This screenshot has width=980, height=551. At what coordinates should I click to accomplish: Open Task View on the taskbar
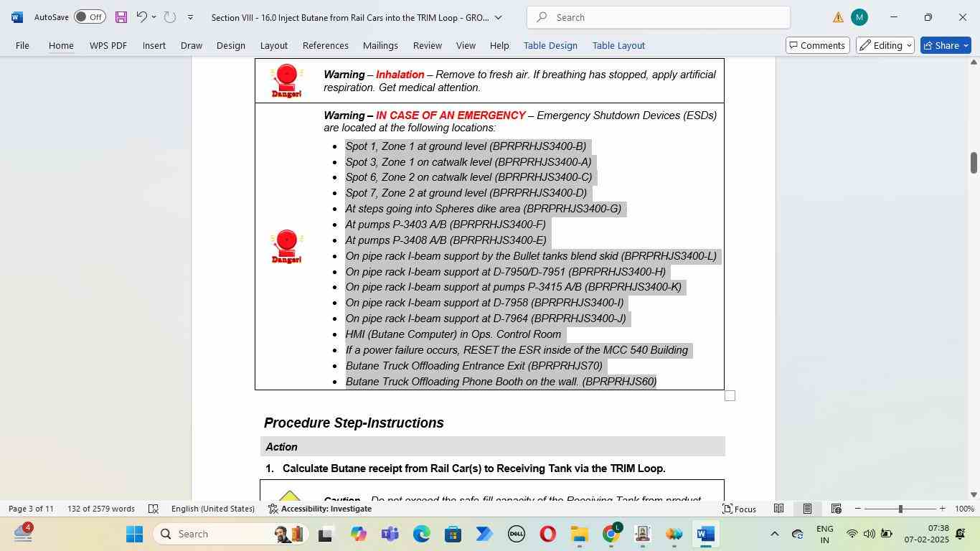coord(326,534)
